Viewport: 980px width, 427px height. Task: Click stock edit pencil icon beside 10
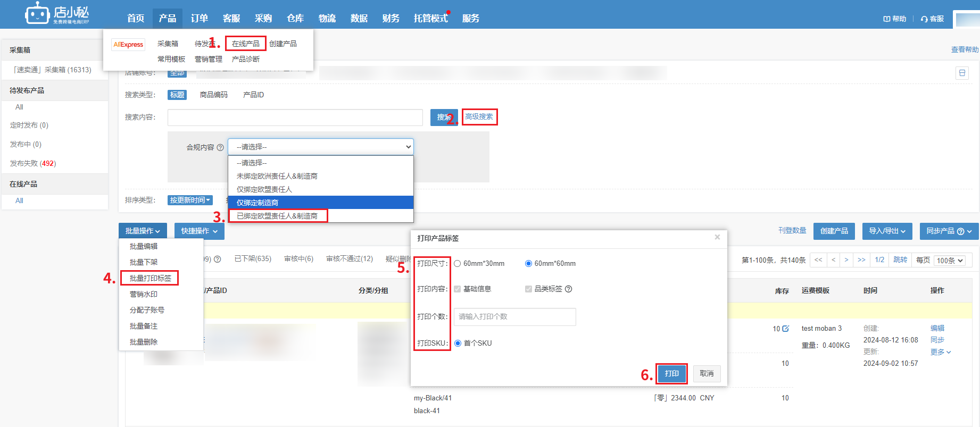[786, 329]
